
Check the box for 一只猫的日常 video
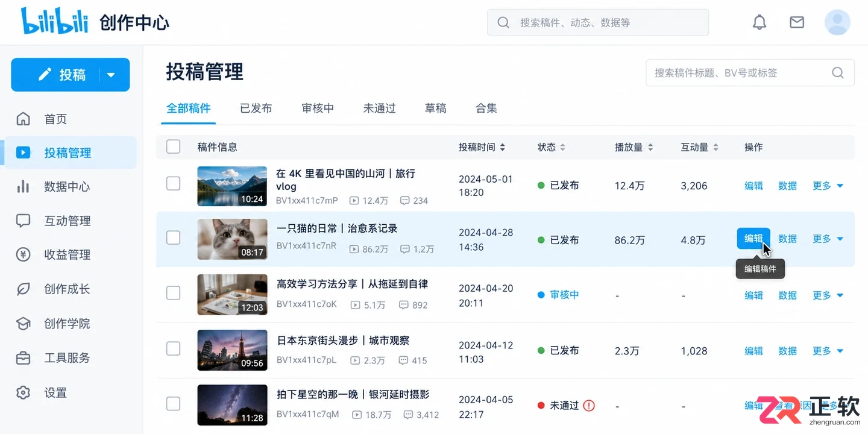tap(173, 237)
